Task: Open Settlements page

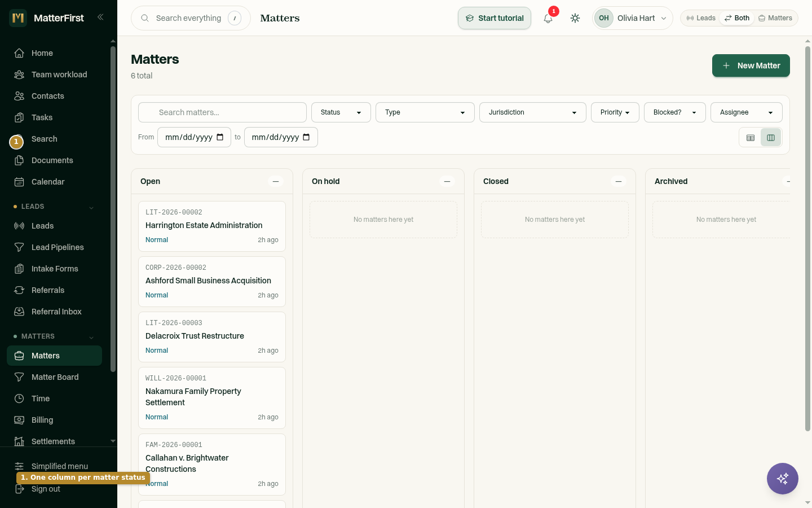Action: tap(54, 441)
